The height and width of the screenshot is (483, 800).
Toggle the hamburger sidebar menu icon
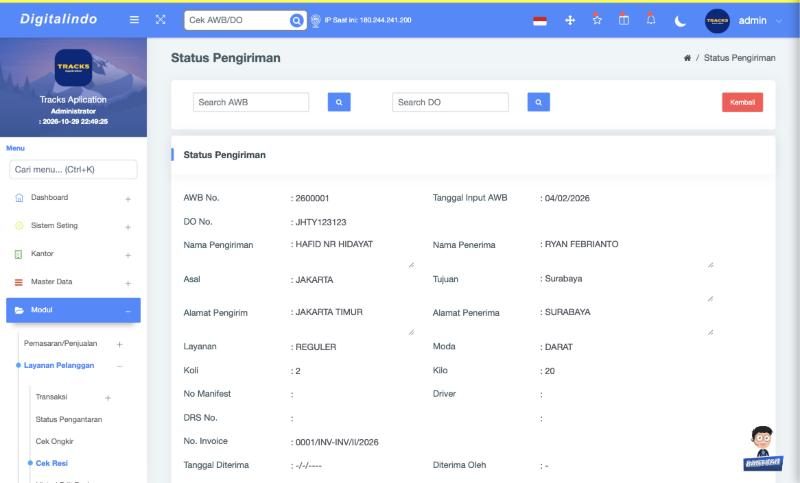(x=134, y=19)
